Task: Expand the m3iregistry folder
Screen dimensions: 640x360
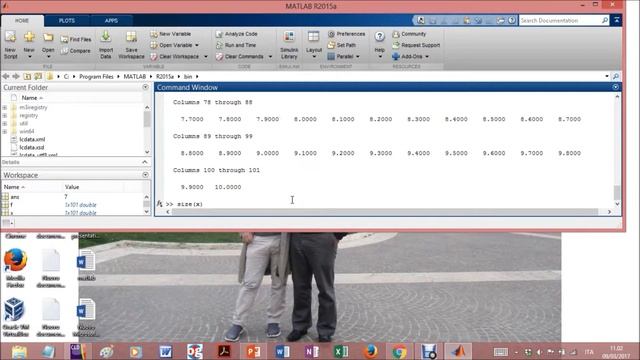Action: tap(4, 107)
